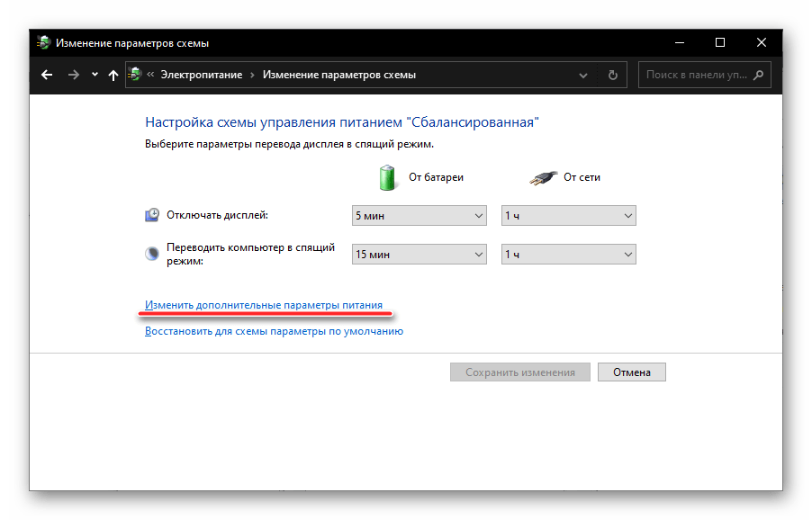This screenshot has width=812, height=520.
Task: Click the green battery icon
Action: click(387, 177)
